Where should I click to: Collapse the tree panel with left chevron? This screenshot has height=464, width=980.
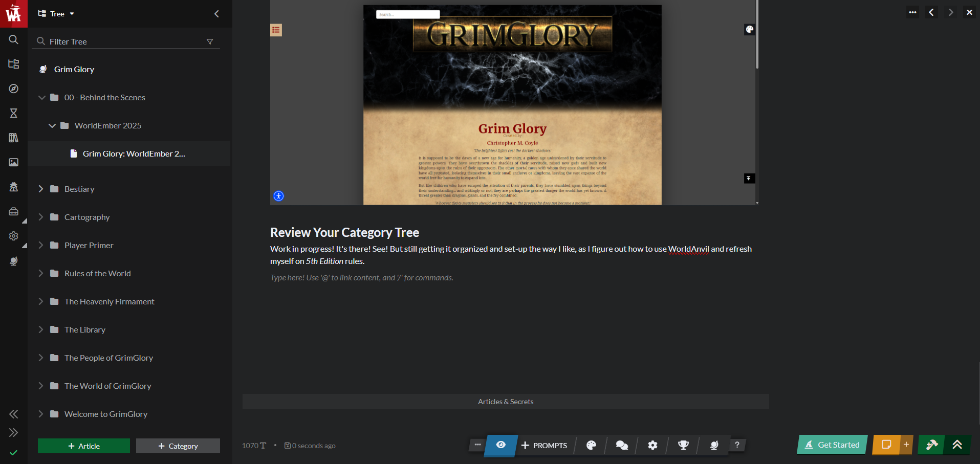[x=216, y=14]
